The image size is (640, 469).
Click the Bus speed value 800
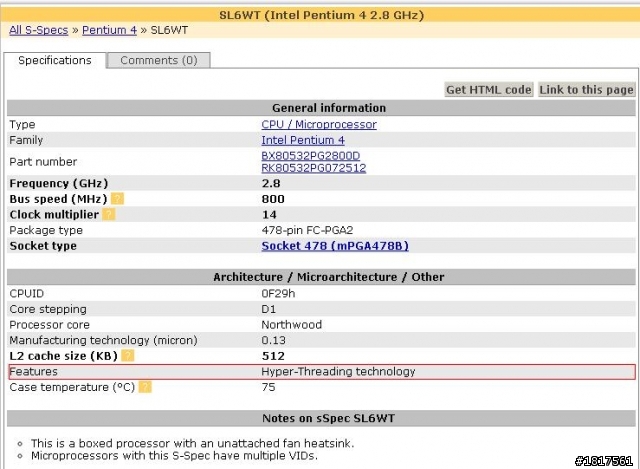(273, 199)
